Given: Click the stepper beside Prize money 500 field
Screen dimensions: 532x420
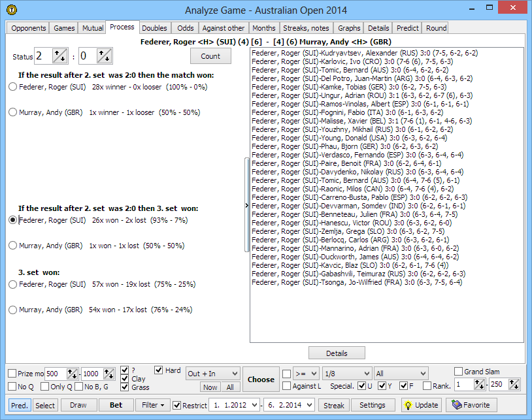Looking at the screenshot, I should (73, 374).
